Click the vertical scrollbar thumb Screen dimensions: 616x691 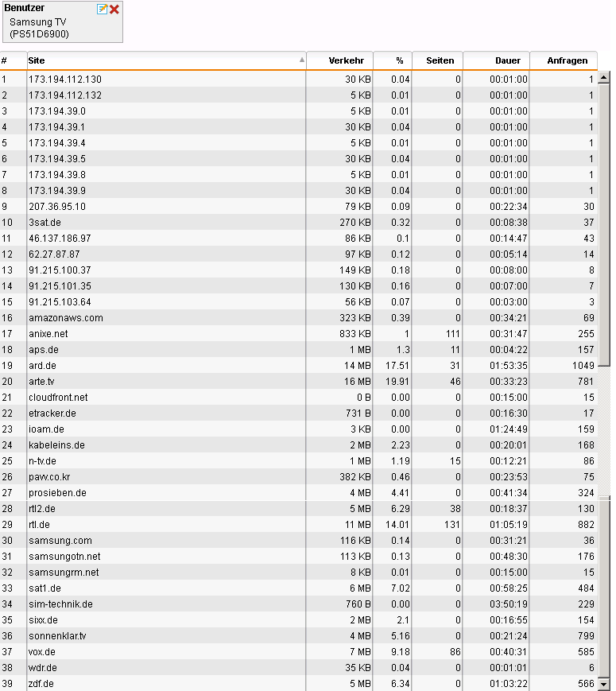(x=603, y=224)
